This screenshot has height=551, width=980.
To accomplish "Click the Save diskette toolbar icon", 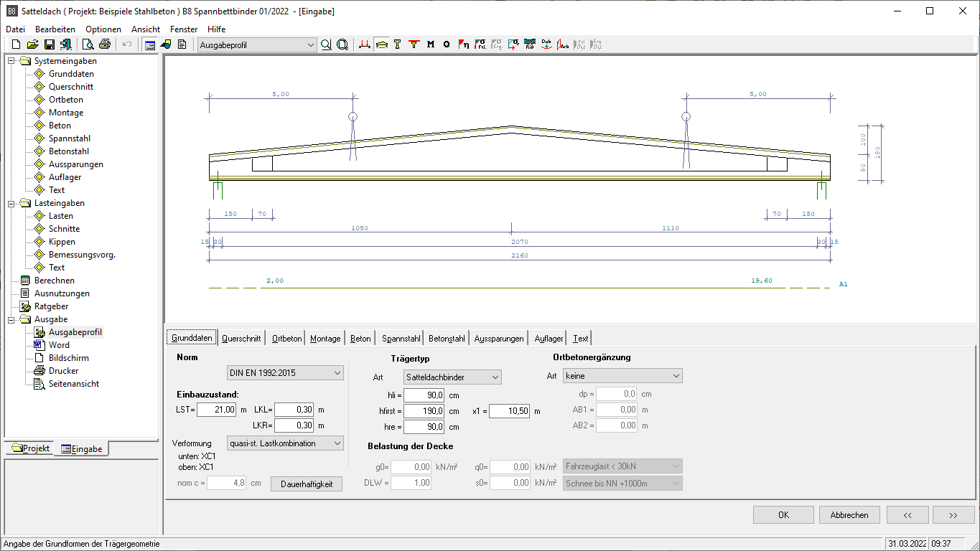I will [50, 44].
